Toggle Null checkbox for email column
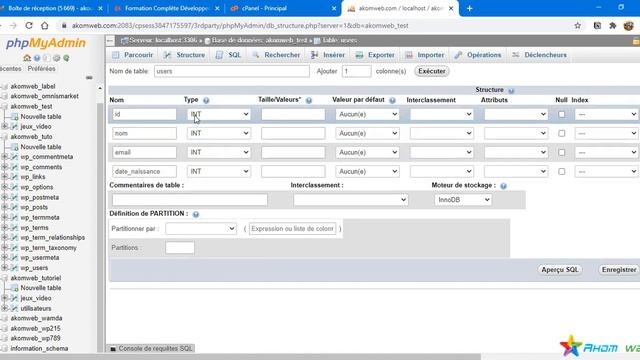The width and height of the screenshot is (640, 360). pyautogui.click(x=562, y=152)
